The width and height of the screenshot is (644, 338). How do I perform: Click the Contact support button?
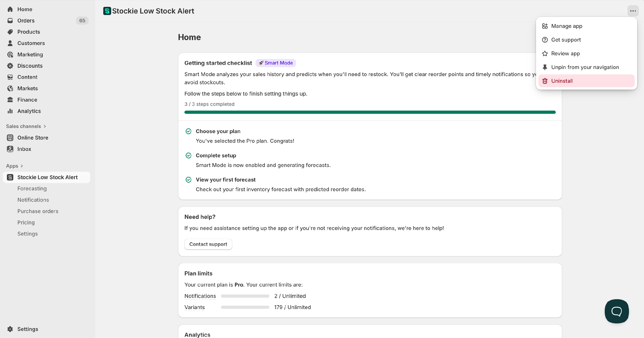(208, 244)
